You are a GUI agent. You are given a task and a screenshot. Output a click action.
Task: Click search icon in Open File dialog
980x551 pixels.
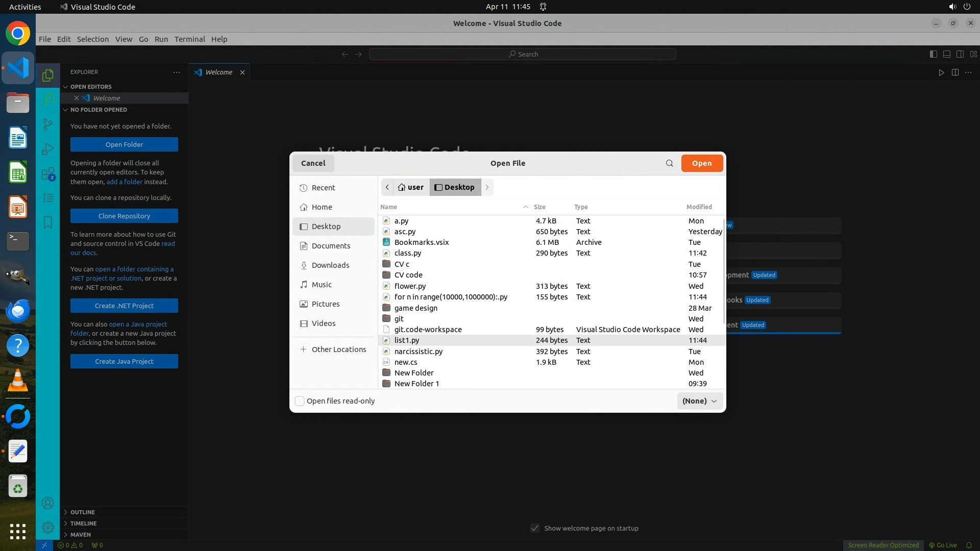click(x=669, y=163)
